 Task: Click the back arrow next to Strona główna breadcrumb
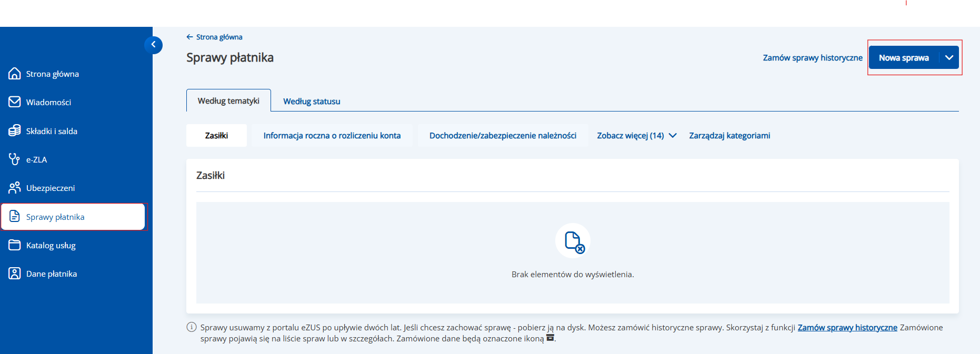click(x=189, y=37)
